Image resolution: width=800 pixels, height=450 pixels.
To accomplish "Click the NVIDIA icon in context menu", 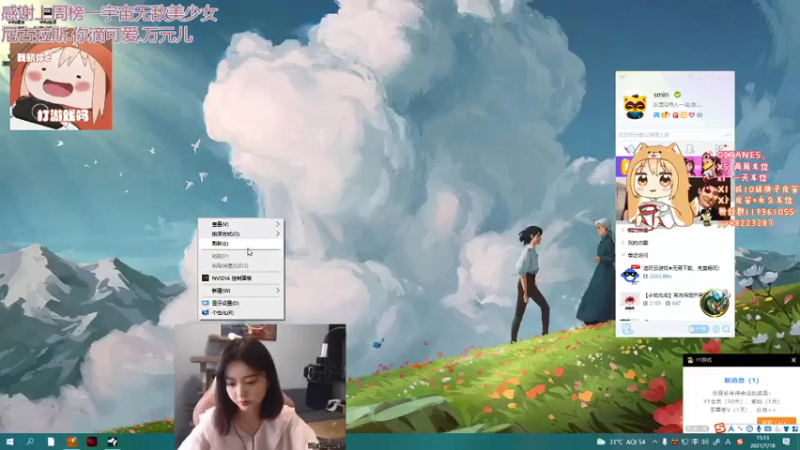I will tap(205, 278).
